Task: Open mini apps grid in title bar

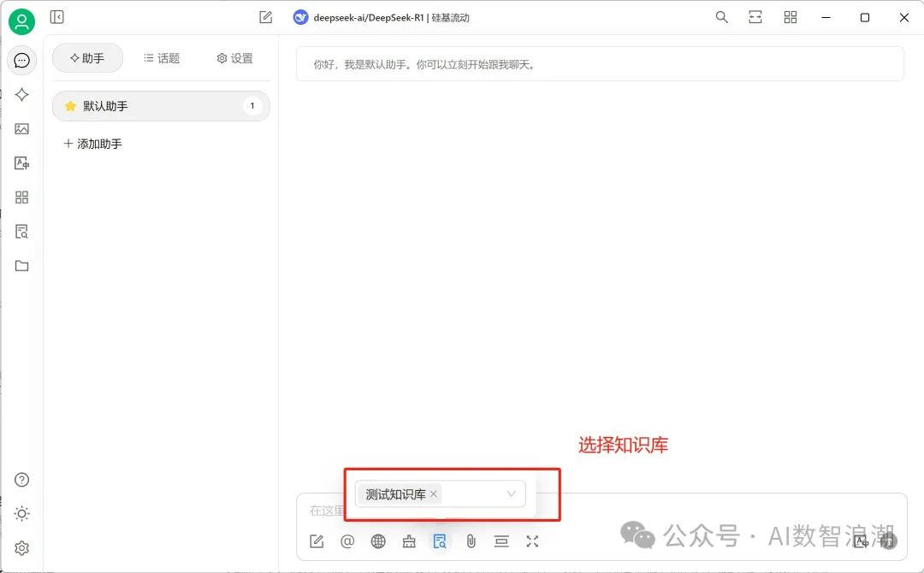Action: [x=791, y=17]
